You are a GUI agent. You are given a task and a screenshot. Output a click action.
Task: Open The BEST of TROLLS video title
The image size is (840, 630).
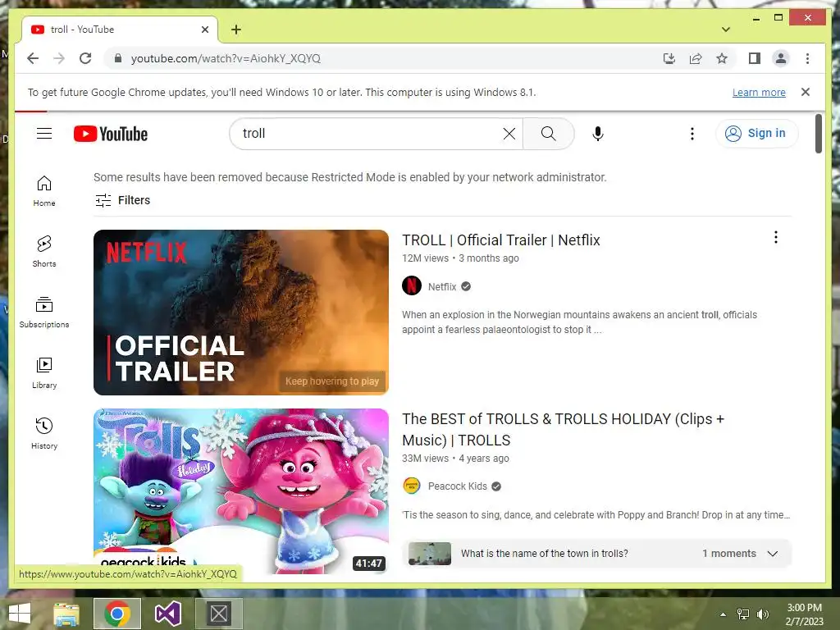(x=563, y=430)
